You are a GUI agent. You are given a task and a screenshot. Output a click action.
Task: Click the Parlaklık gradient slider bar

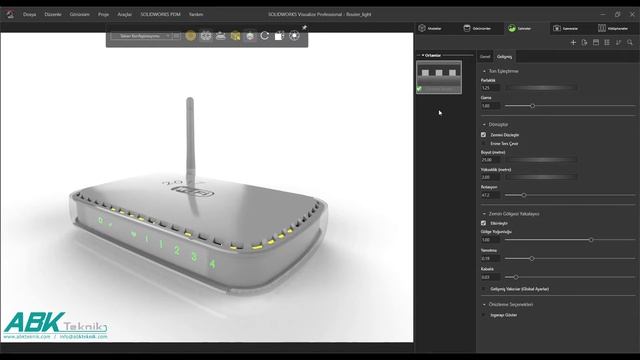(541, 88)
